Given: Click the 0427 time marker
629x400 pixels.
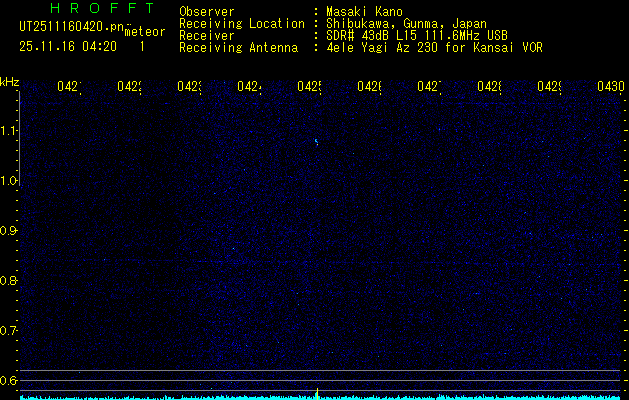Looking at the screenshot, I should 429,87.
